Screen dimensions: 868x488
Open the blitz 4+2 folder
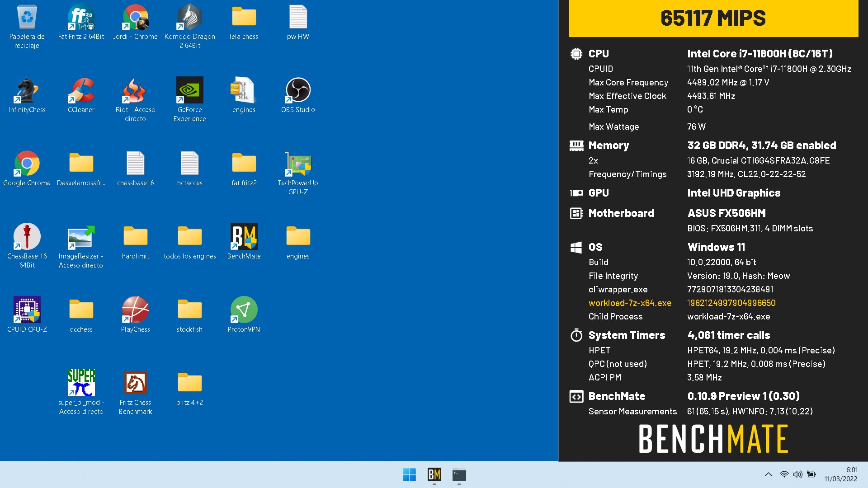(189, 388)
